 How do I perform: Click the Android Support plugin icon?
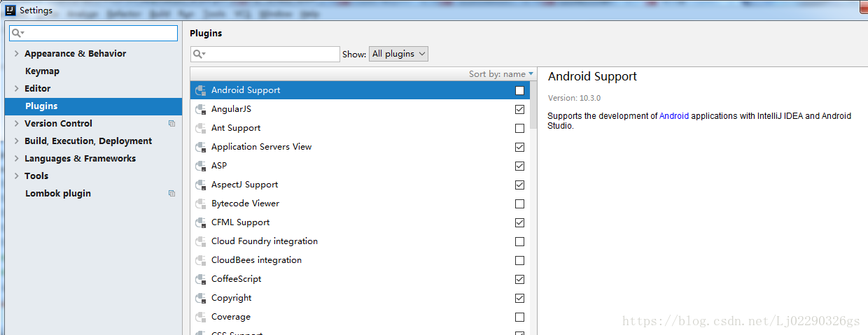(x=201, y=90)
